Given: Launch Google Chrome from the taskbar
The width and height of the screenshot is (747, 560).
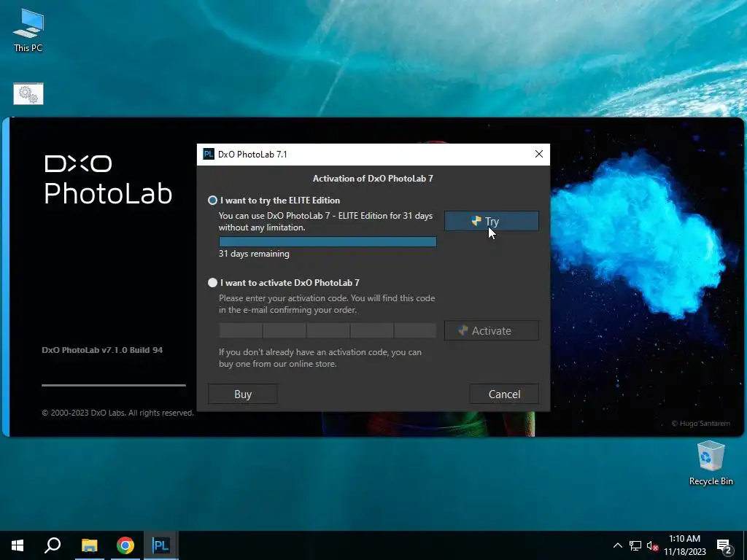Looking at the screenshot, I should (x=125, y=545).
